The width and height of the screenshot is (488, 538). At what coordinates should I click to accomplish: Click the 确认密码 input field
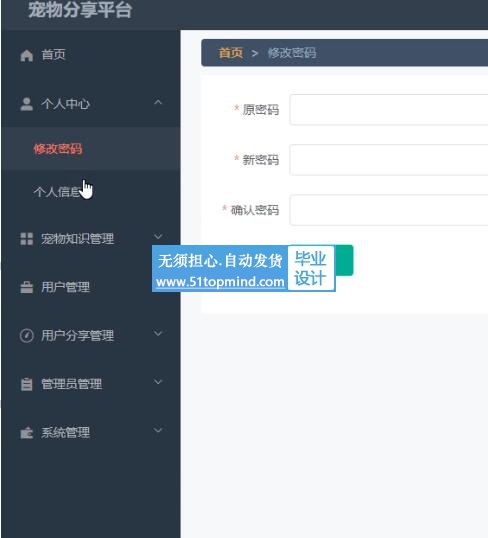pyautogui.click(x=389, y=210)
